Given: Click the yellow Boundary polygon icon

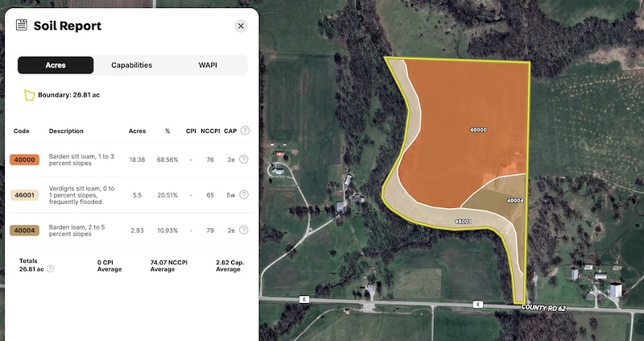Looking at the screenshot, I should click(29, 95).
